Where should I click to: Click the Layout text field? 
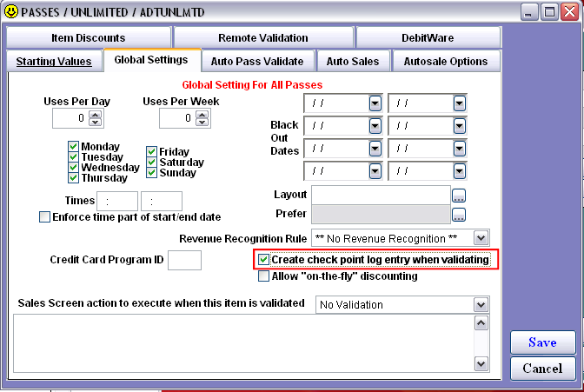tap(381, 195)
